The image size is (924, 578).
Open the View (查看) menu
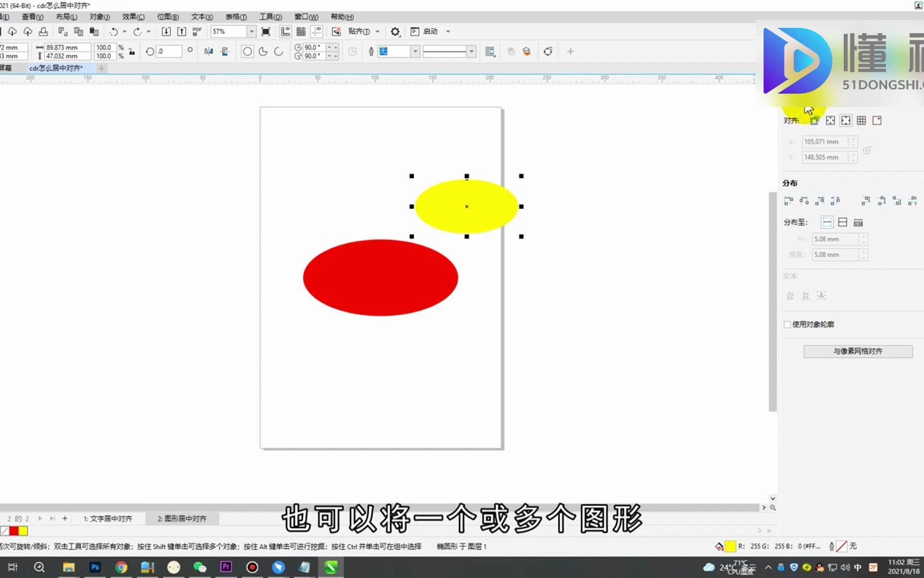[32, 17]
